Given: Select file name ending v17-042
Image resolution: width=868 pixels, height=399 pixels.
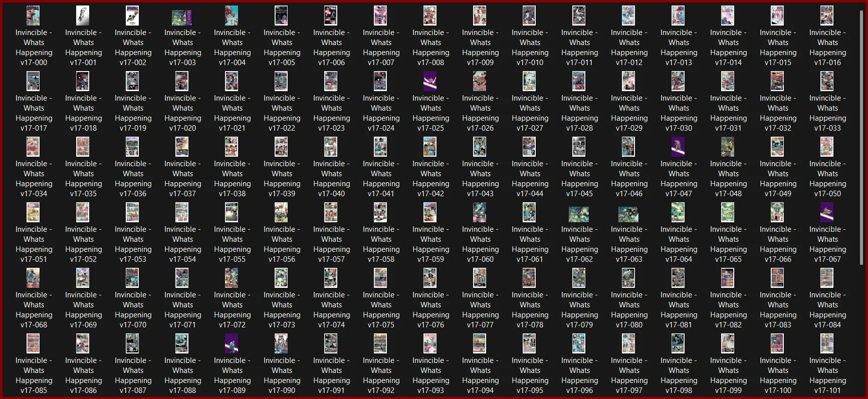Looking at the screenshot, I should coord(431,179).
